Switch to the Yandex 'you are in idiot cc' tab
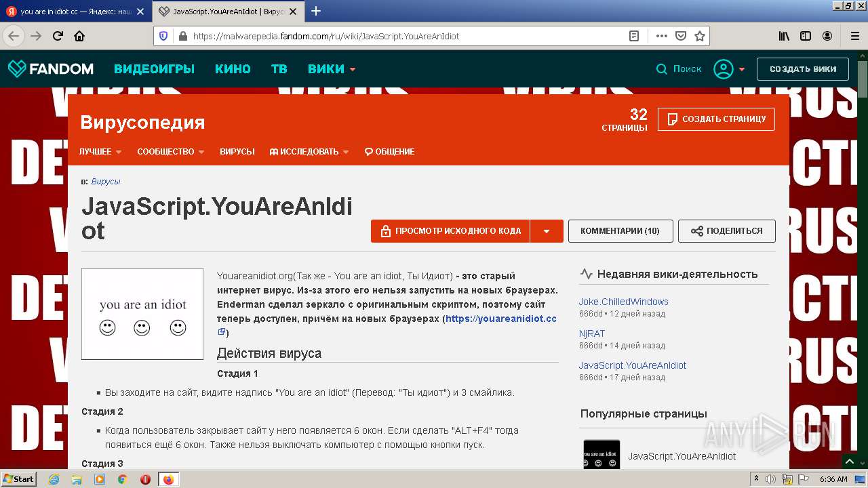This screenshot has height=488, width=868. (x=77, y=12)
